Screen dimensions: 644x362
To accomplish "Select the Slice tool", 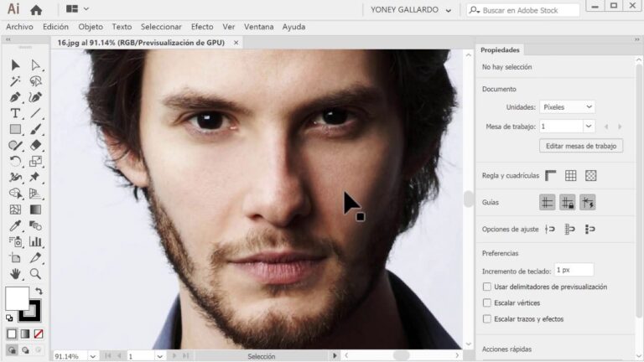I will tap(35, 258).
